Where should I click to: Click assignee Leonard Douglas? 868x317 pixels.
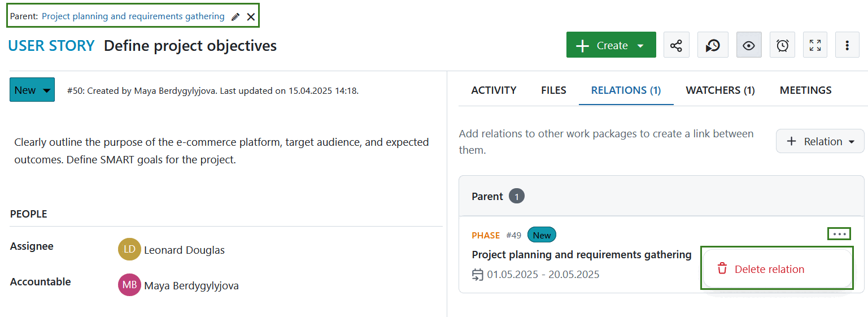(x=184, y=250)
